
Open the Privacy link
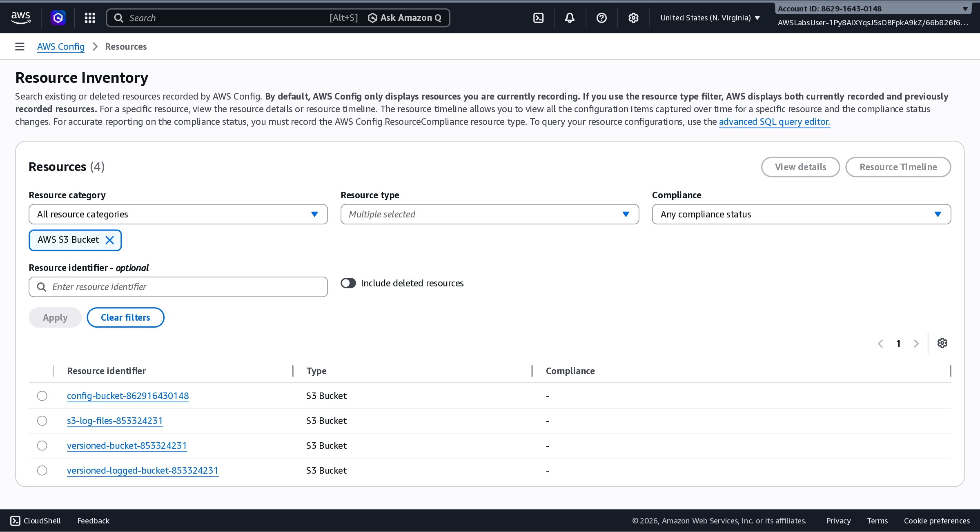click(x=838, y=521)
